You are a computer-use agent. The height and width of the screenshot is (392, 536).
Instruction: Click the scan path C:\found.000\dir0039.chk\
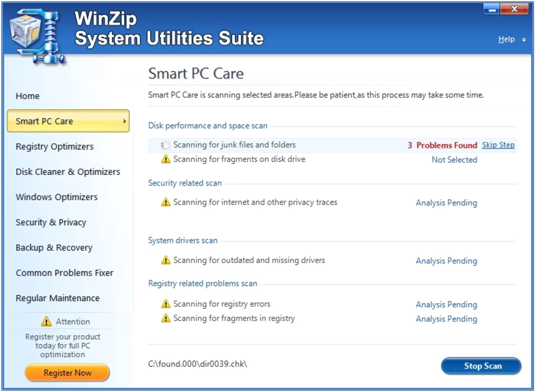(197, 364)
